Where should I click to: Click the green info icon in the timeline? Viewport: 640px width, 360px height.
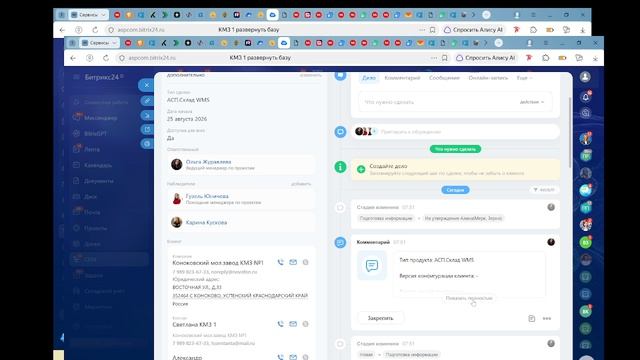point(340,167)
